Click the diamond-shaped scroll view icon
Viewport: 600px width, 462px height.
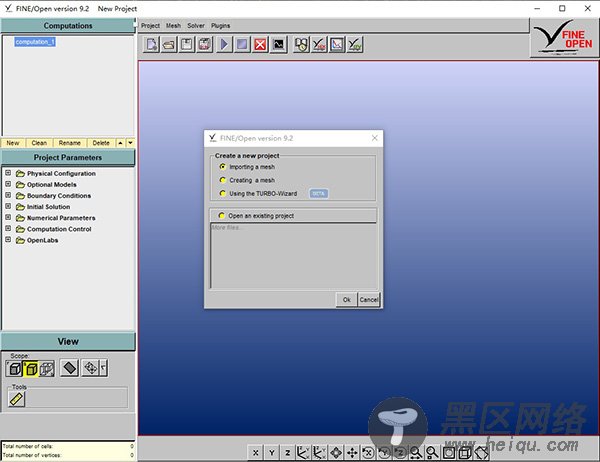(336, 453)
